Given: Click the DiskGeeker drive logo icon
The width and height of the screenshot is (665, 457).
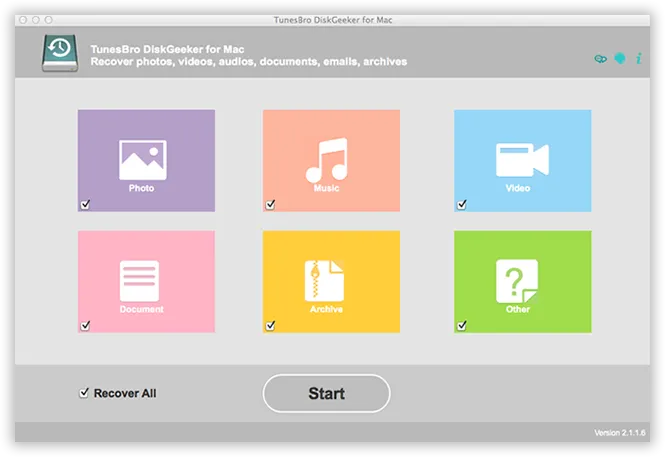Looking at the screenshot, I should click(x=61, y=54).
